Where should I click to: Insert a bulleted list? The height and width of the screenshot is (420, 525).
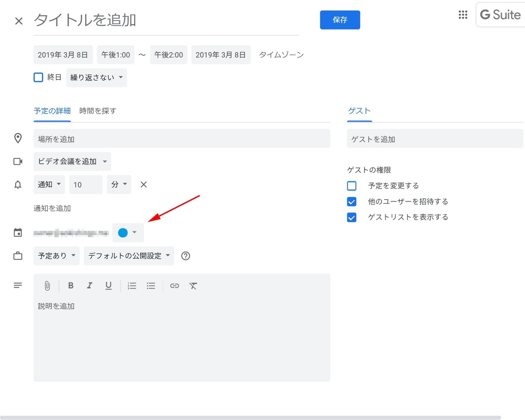click(151, 286)
